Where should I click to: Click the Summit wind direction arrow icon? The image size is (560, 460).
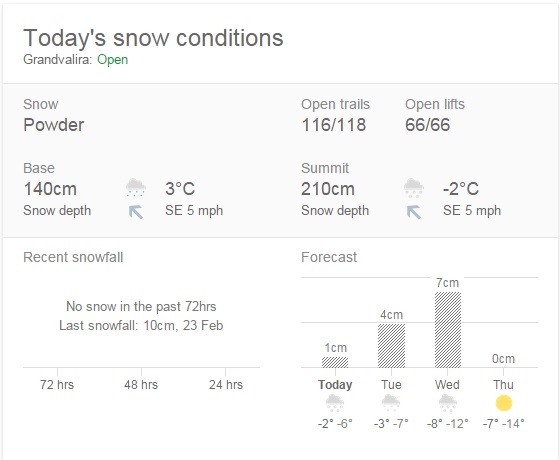[414, 212]
